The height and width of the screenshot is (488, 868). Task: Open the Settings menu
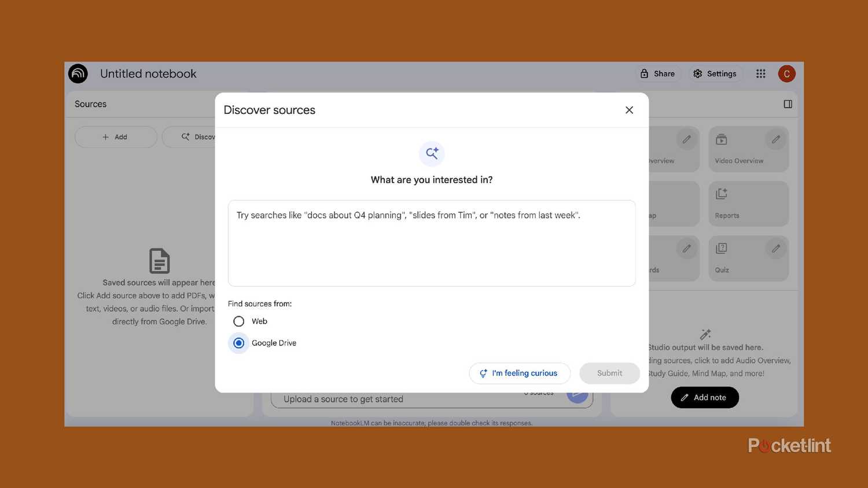pos(715,73)
